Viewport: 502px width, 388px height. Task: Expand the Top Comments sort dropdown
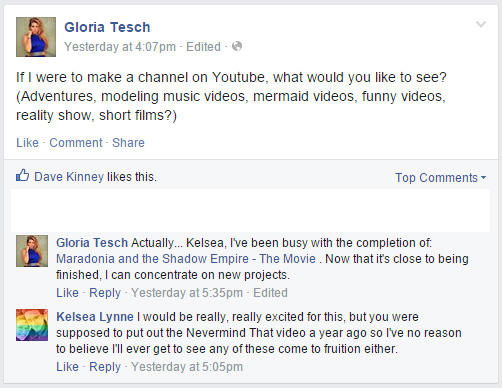coord(440,178)
